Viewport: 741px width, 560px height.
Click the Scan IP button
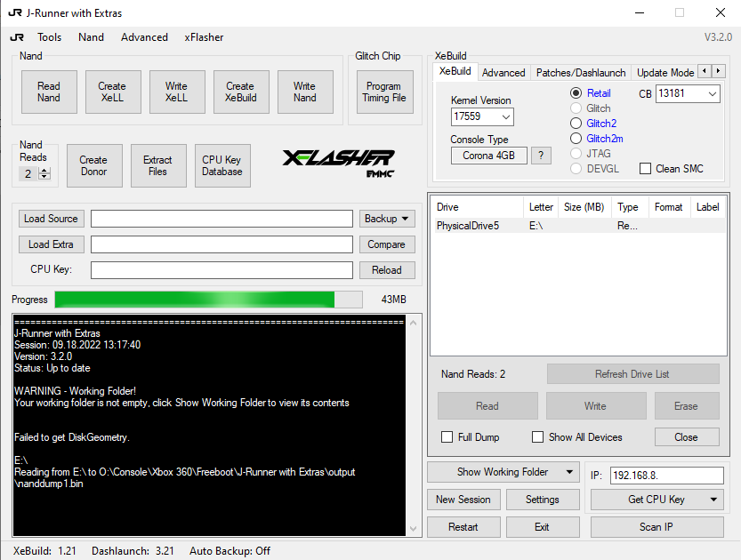click(x=656, y=527)
